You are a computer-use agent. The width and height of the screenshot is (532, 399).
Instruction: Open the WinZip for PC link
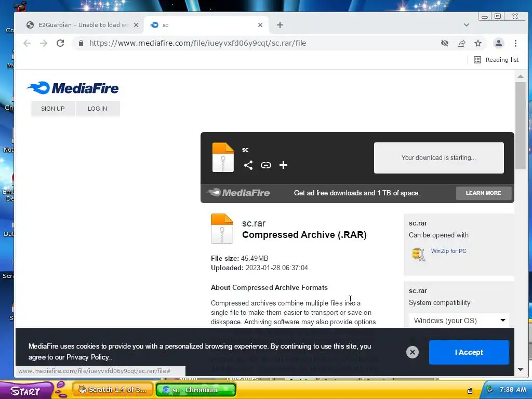[448, 251]
